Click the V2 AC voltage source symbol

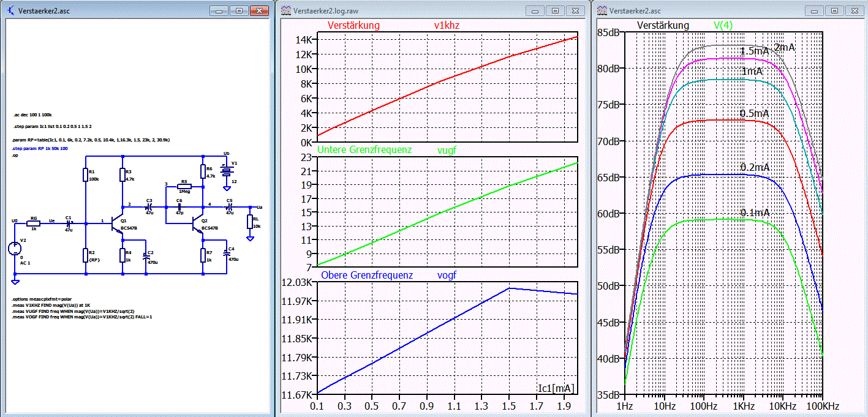point(15,249)
